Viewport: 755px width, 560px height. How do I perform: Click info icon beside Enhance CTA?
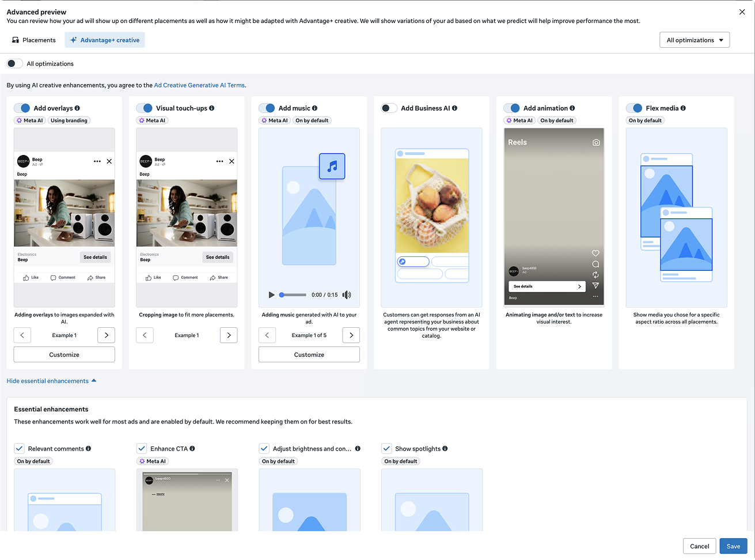[192, 449]
